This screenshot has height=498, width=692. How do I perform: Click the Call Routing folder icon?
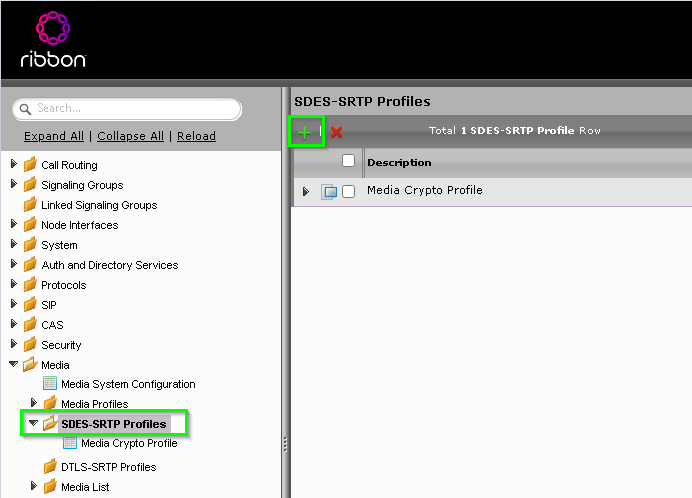(x=30, y=164)
